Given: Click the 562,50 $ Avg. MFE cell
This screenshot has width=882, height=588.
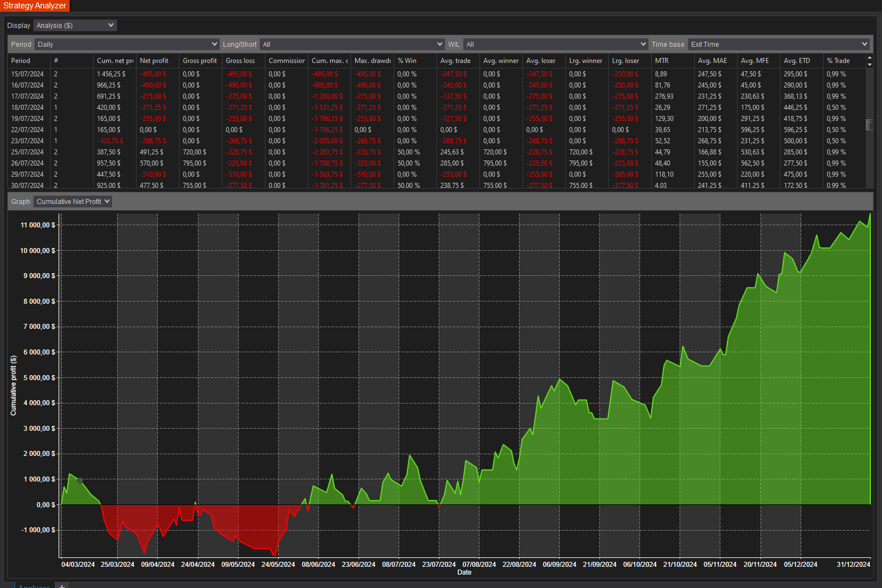Looking at the screenshot, I should pos(753,163).
